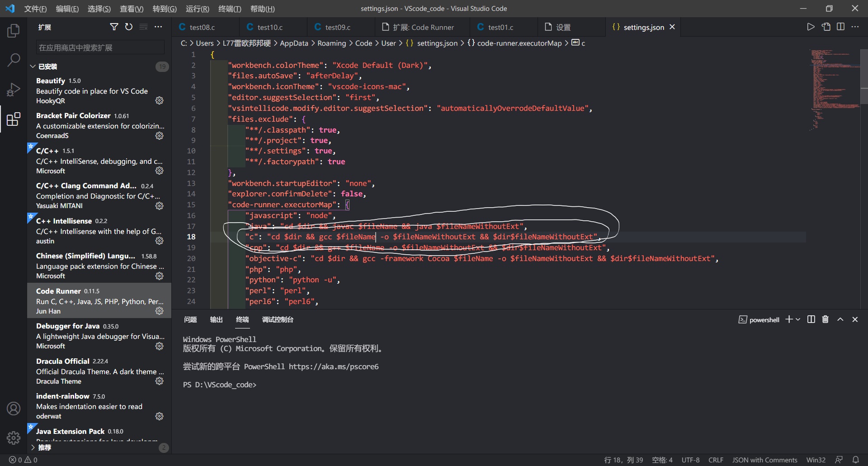
Task: Select the indent-rainbow extension entry
Action: tap(99, 406)
